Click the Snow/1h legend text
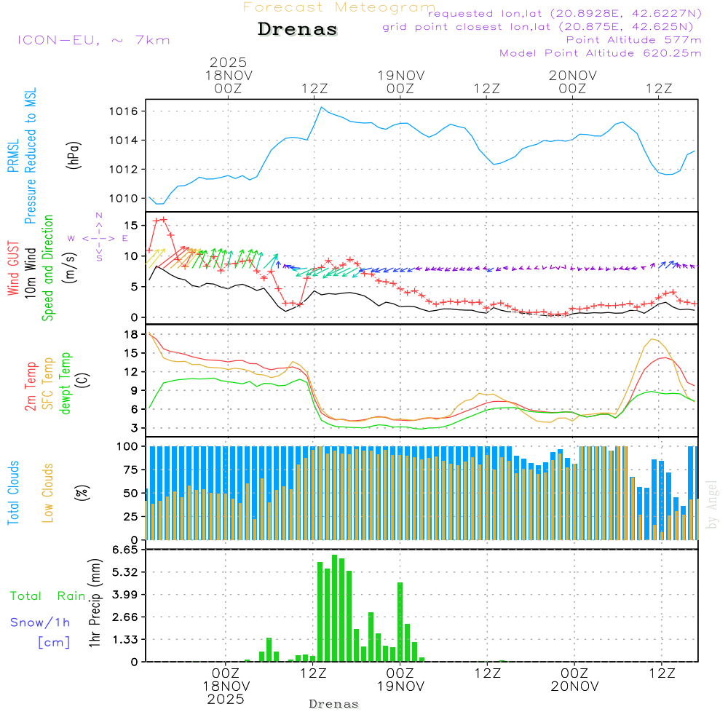 (x=41, y=622)
